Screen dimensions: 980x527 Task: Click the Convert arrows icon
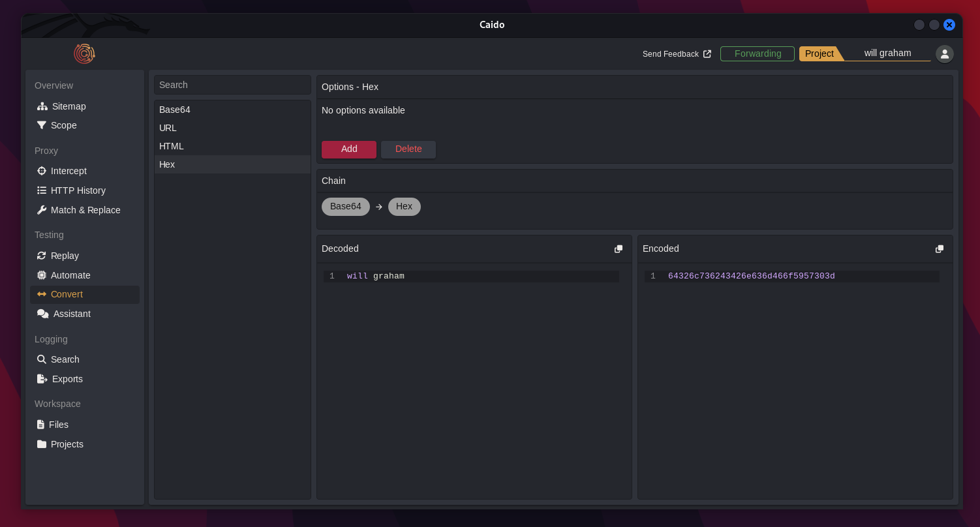coord(42,294)
